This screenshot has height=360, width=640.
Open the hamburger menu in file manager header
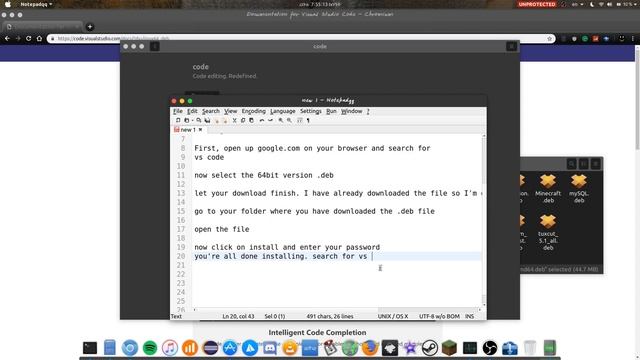596,164
